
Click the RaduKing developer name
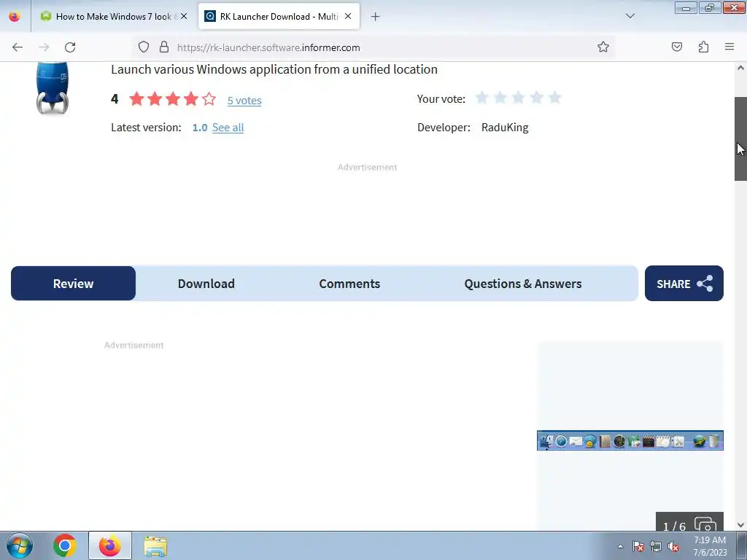tap(505, 128)
